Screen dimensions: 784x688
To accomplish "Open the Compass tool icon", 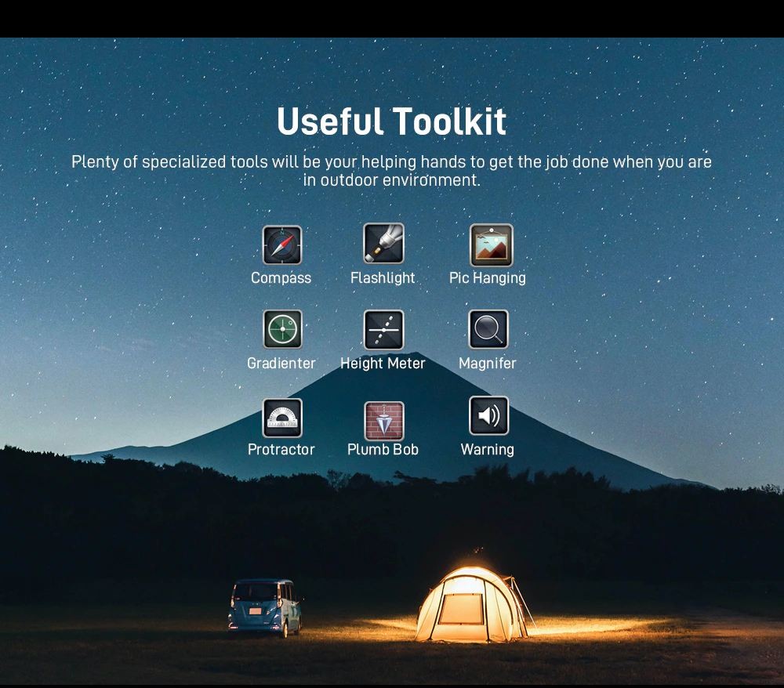I will [x=282, y=244].
